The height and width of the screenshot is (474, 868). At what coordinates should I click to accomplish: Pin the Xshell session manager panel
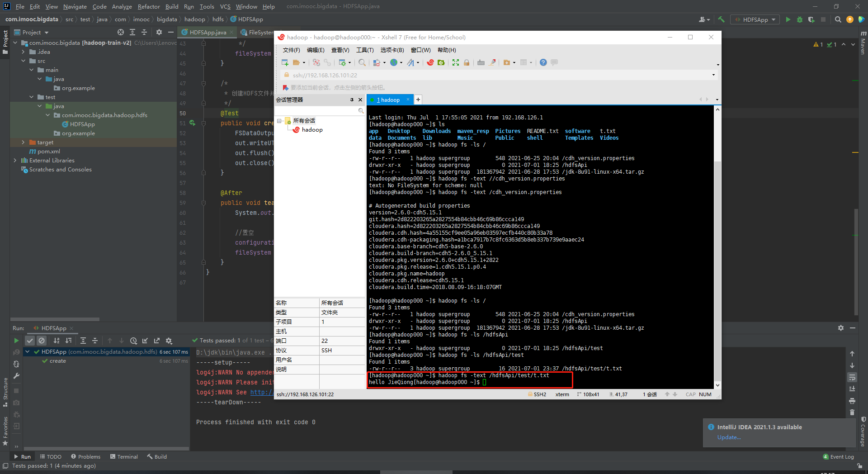352,100
